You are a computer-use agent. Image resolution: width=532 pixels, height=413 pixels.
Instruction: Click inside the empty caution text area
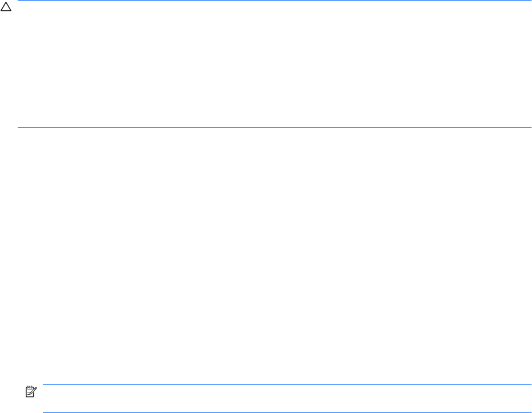pyautogui.click(x=274, y=64)
